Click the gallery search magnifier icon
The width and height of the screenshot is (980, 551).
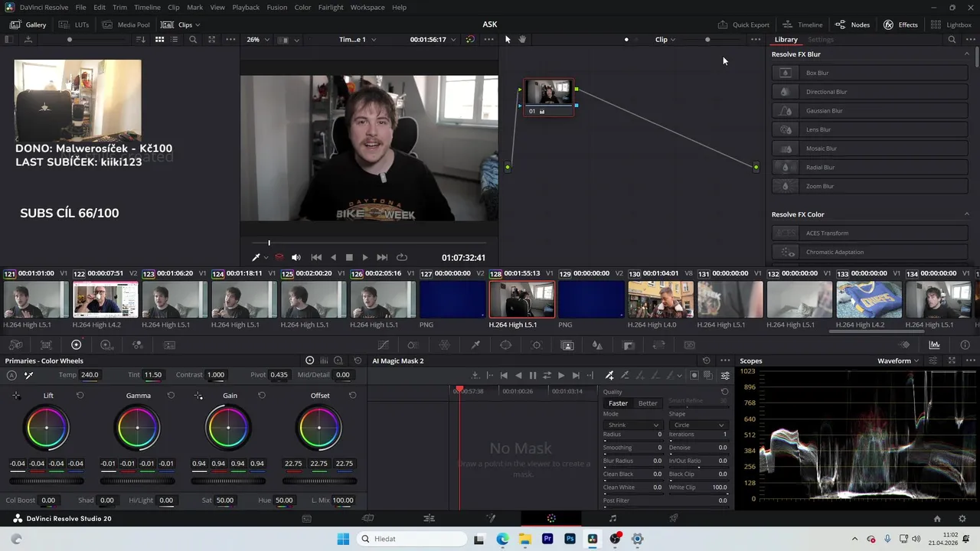point(193,40)
